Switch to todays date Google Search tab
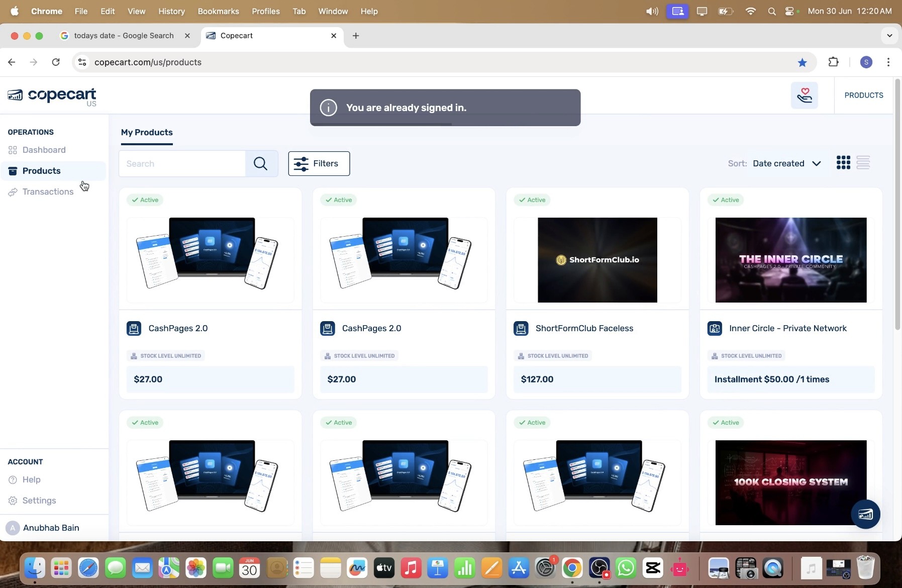 124,36
